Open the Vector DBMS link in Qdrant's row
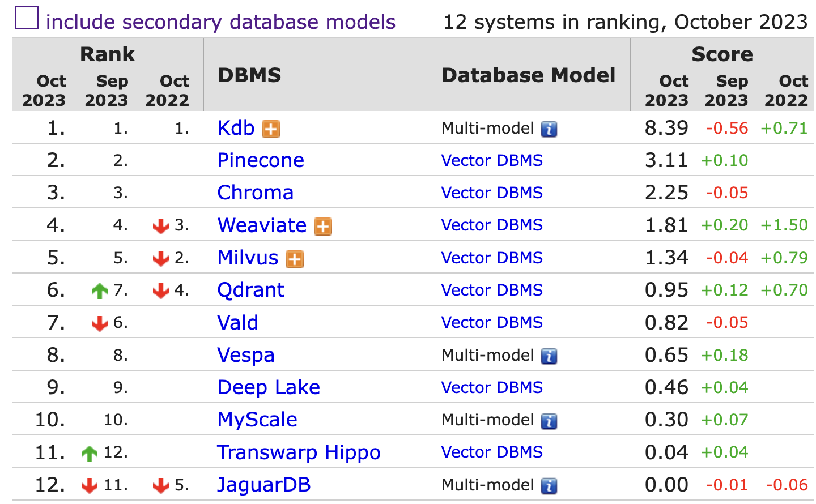The height and width of the screenshot is (504, 816). coord(491,291)
